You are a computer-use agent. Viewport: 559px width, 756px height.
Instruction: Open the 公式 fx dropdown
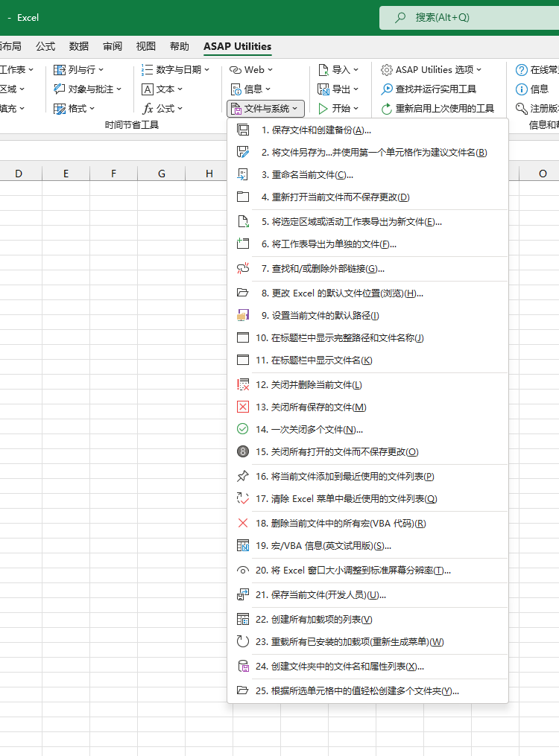pos(162,109)
